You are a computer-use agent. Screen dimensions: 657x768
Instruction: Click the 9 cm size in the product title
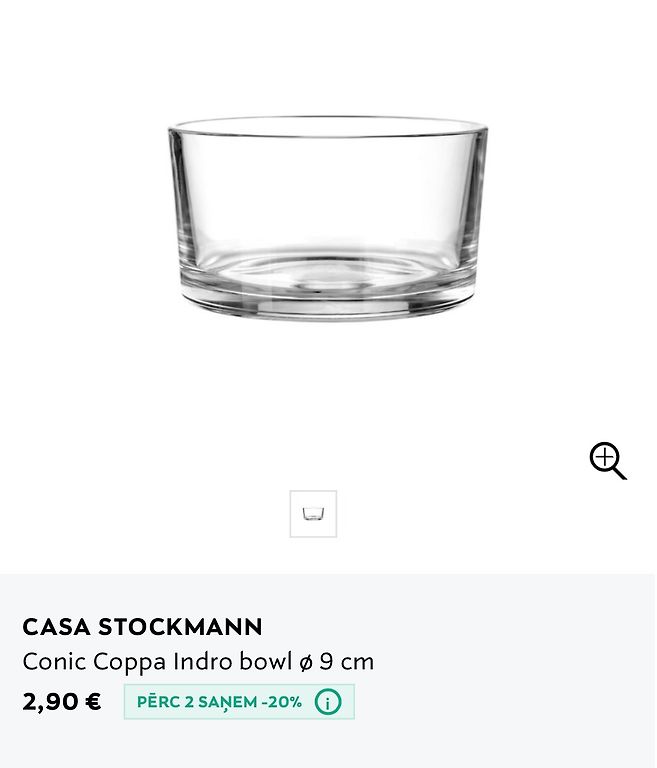(x=347, y=662)
